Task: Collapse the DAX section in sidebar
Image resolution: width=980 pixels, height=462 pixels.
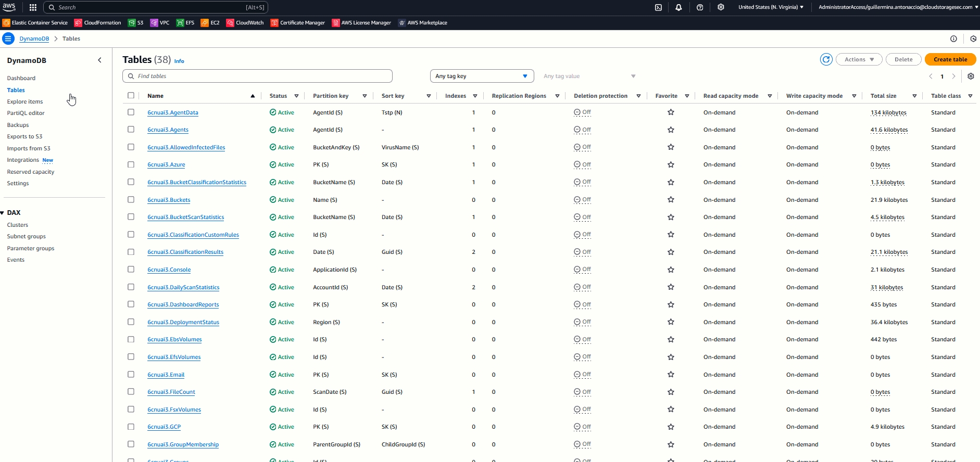Action: (3, 213)
